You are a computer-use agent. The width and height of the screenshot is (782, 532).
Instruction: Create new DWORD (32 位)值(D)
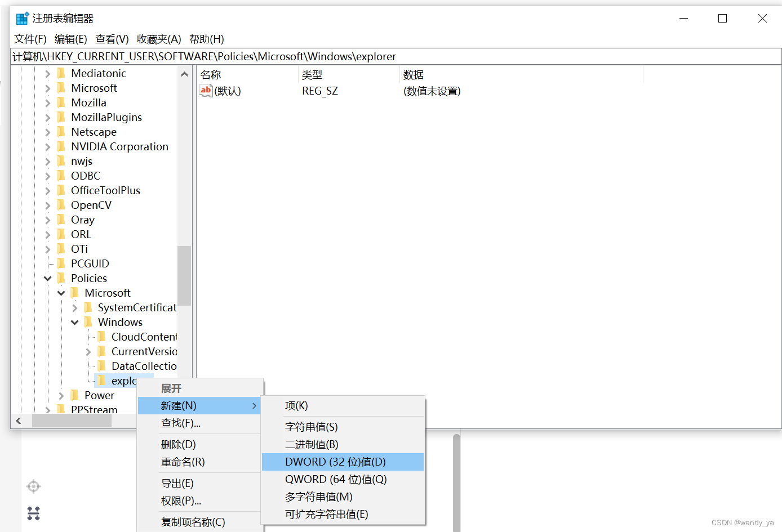[x=343, y=462]
